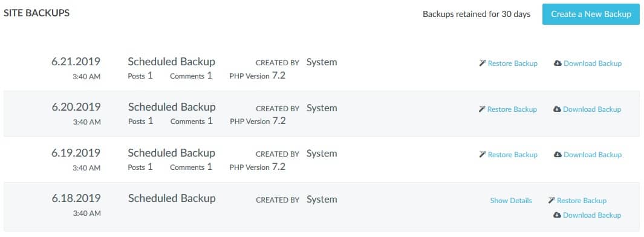Click the restore wand icon for 6.19.2019 backup
This screenshot has height=237, width=644.
point(483,154)
